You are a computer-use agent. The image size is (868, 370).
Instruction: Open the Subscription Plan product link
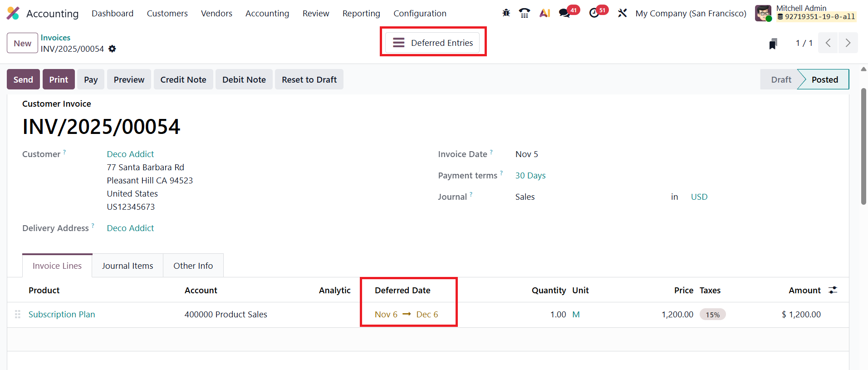[x=62, y=315]
